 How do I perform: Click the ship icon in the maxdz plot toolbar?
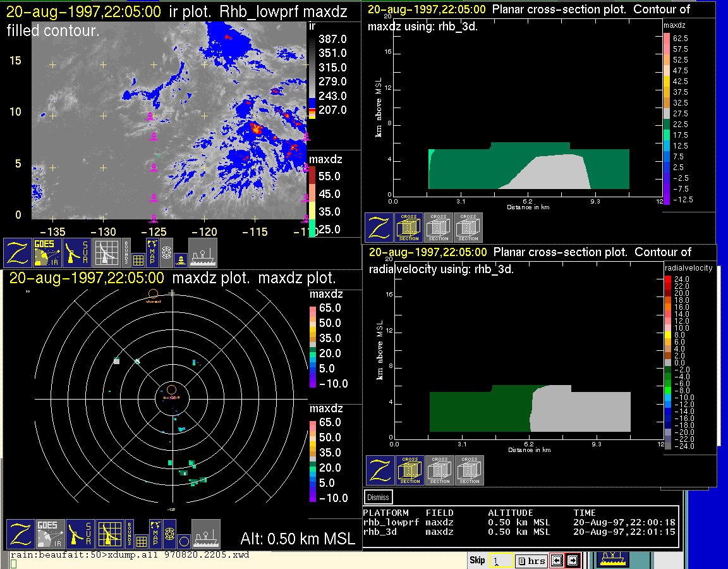[x=206, y=534]
